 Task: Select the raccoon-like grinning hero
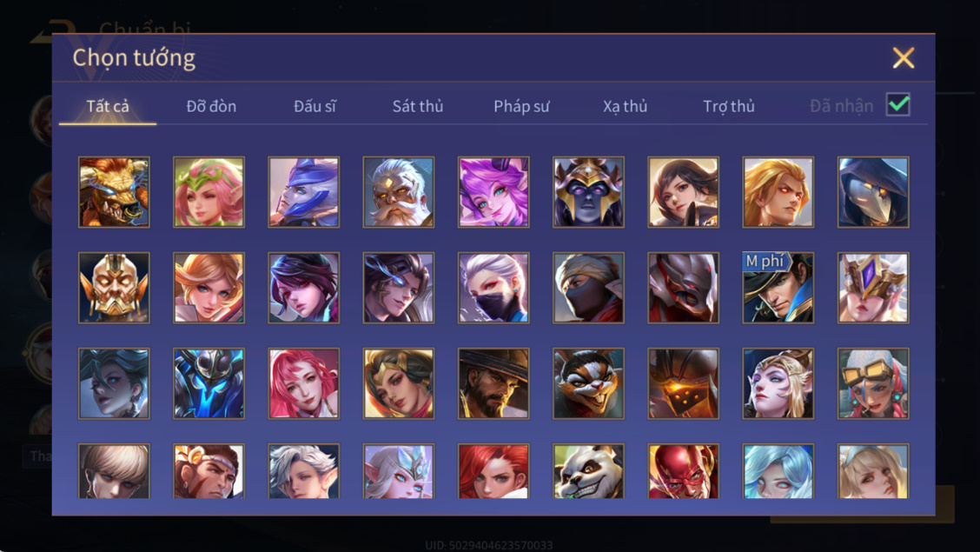588,383
